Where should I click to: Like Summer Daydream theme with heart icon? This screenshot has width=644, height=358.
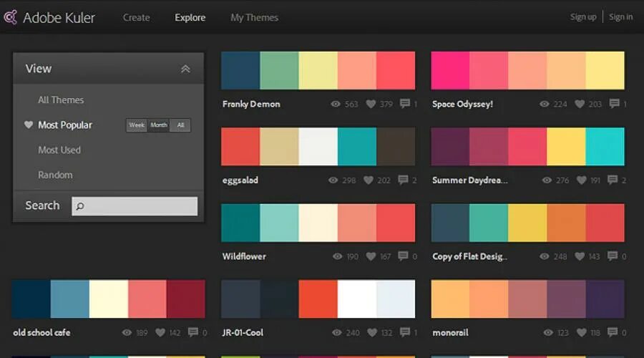click(581, 180)
